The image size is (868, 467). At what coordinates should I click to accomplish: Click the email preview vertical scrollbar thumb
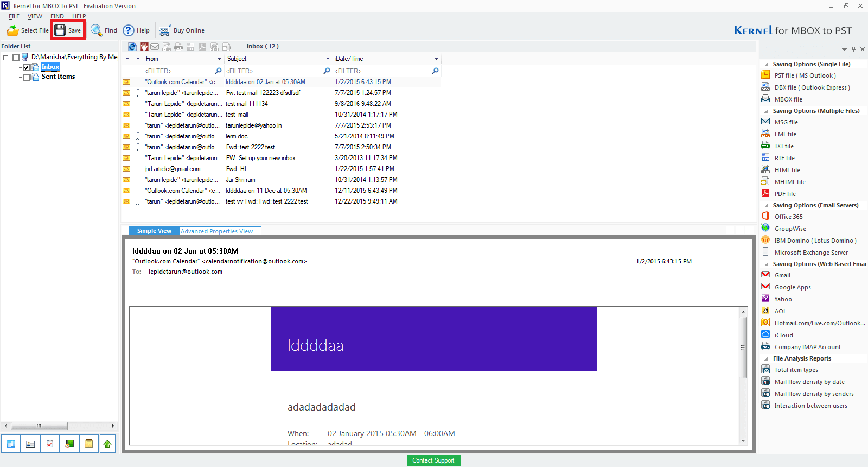pyautogui.click(x=743, y=348)
